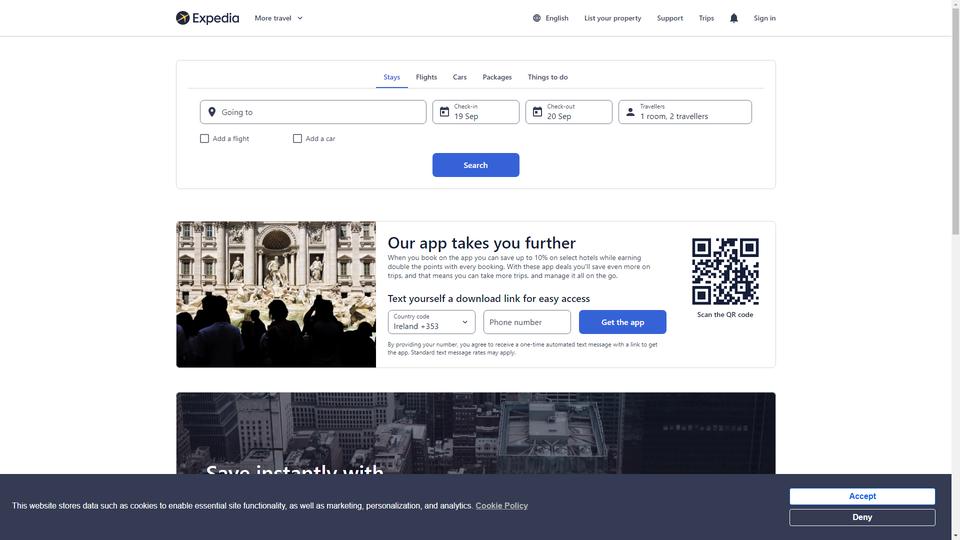
Task: Click the Check-in calendar icon
Action: tap(444, 112)
